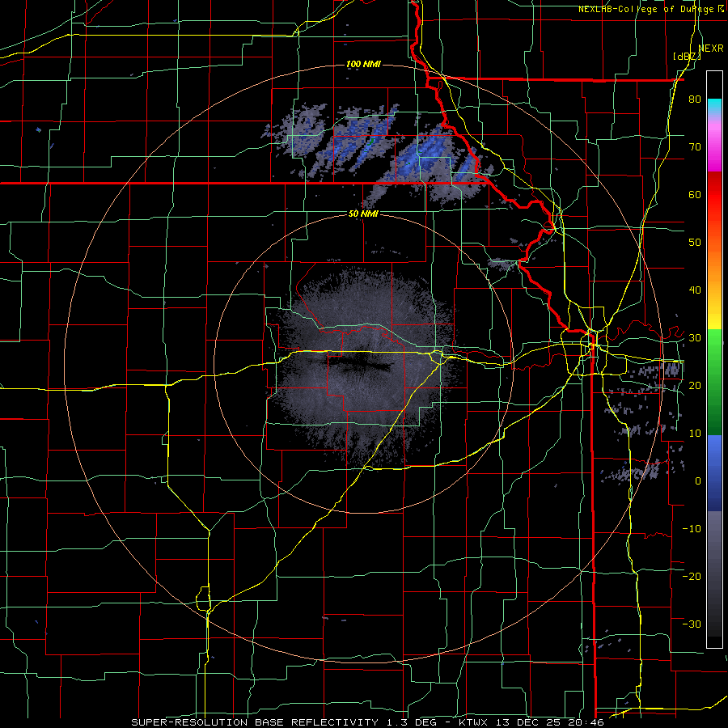Click the NEXR label above the legend
Screen dimensions: 728x728
point(711,48)
